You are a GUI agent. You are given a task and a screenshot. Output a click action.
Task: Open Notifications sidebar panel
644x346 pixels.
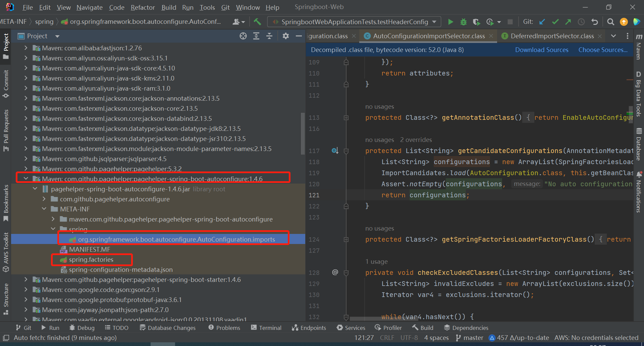coord(639,192)
